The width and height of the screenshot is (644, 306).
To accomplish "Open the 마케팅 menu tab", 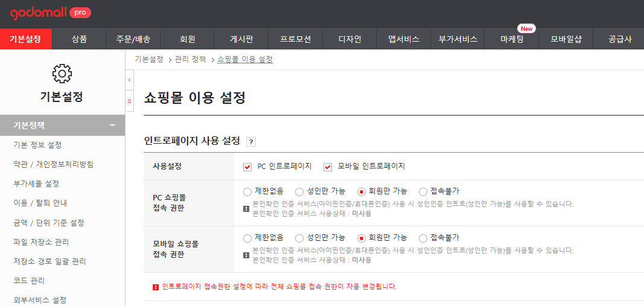I will (512, 39).
